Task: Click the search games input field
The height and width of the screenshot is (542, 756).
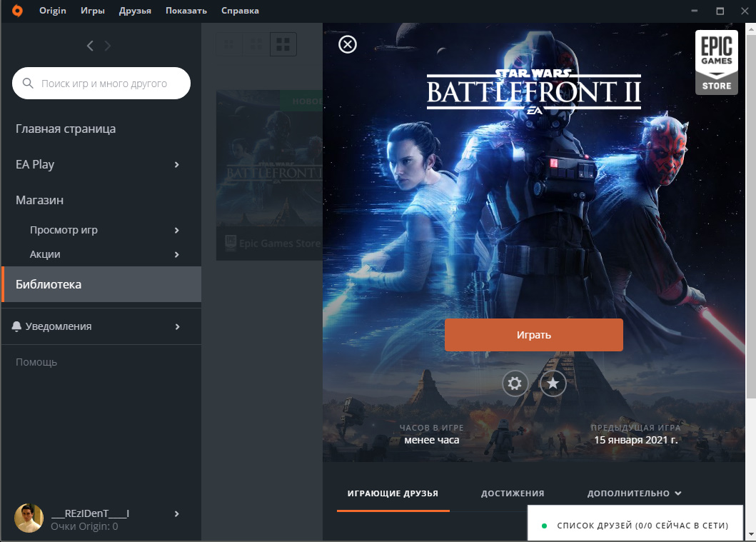Action: coord(107,84)
